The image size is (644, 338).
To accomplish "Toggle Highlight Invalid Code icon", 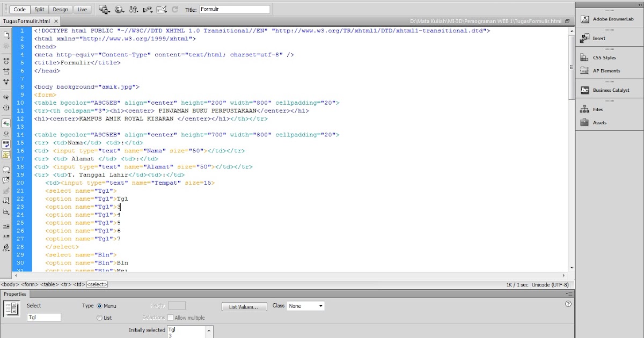I will point(6,134).
